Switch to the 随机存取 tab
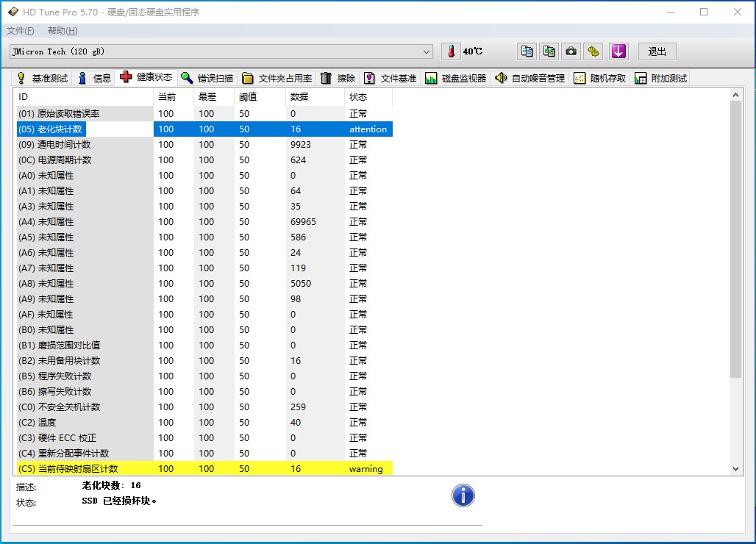The width and height of the screenshot is (756, 544). pyautogui.click(x=600, y=78)
